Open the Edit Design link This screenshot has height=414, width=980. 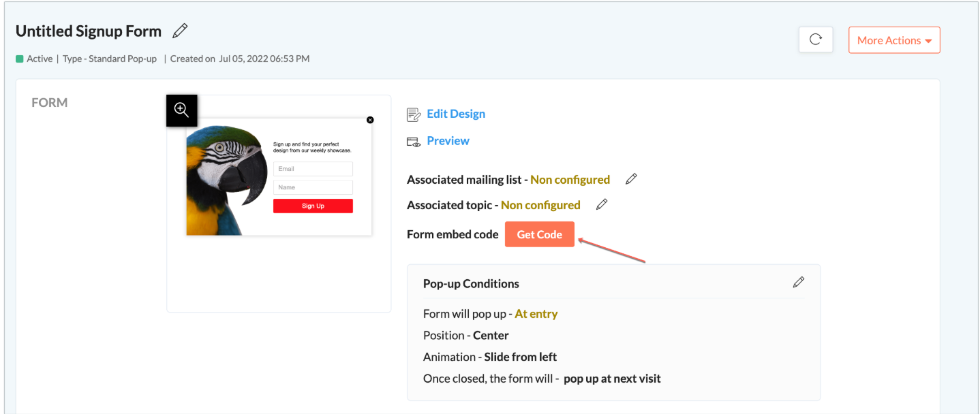point(456,114)
